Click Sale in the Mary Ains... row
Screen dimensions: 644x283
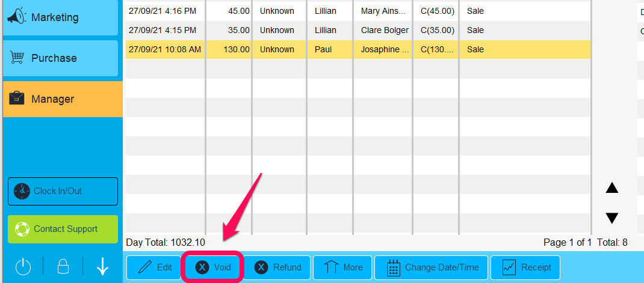pos(475,11)
